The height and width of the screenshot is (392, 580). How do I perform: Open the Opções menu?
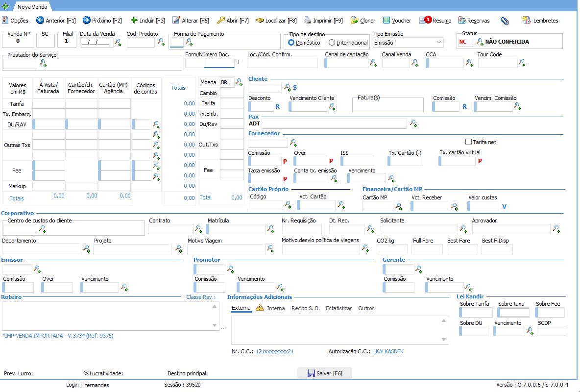[15, 21]
